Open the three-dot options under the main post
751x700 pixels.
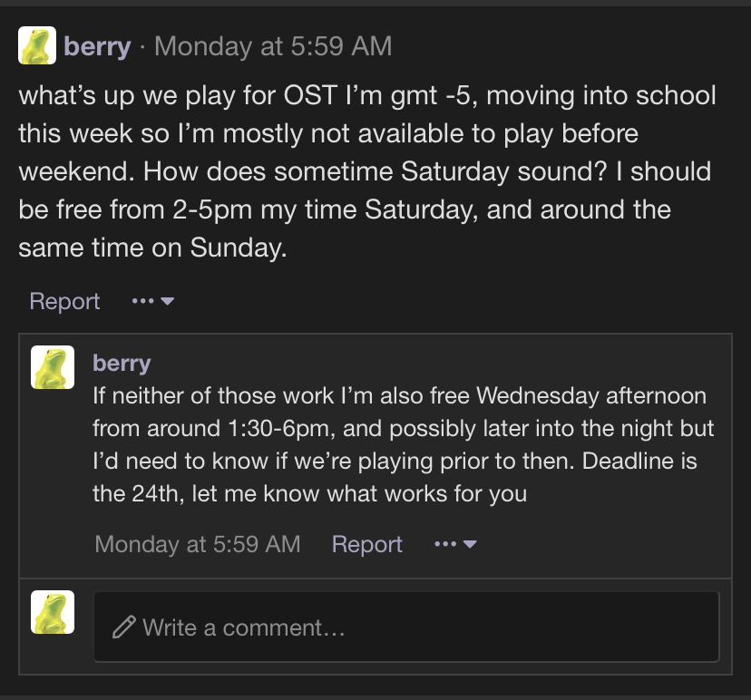(142, 301)
